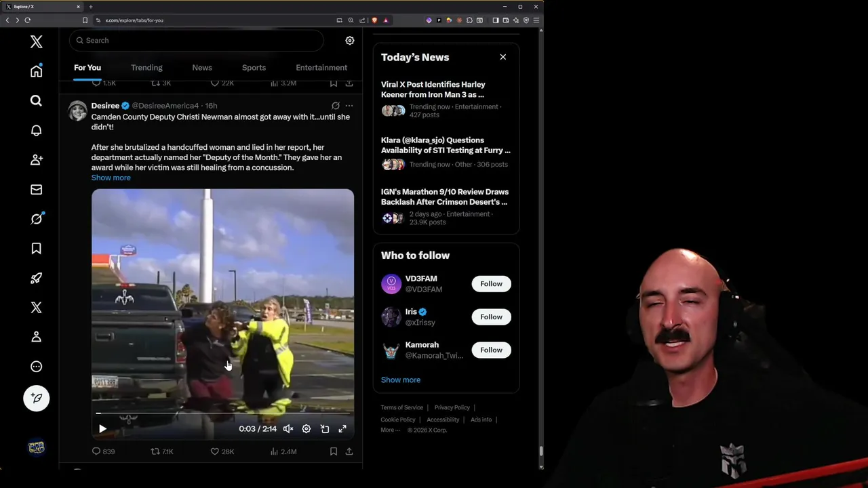Bookmark this page in the address bar
868x488 pixels.
tap(85, 20)
